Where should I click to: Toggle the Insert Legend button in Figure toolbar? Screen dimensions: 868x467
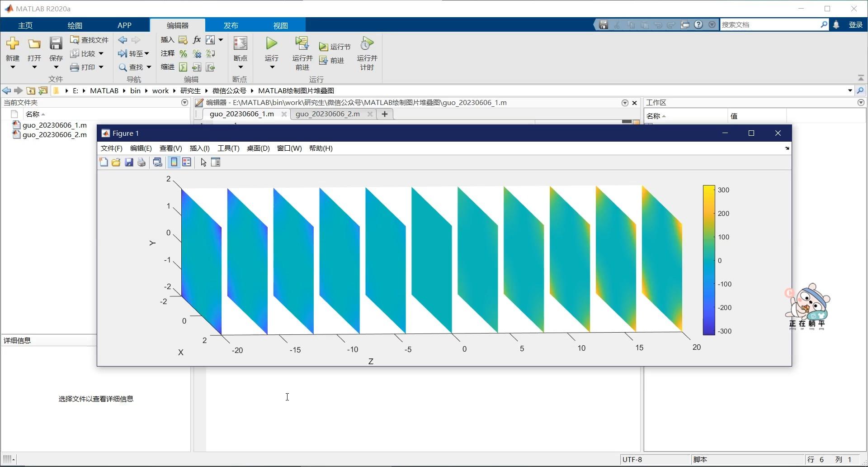[186, 162]
